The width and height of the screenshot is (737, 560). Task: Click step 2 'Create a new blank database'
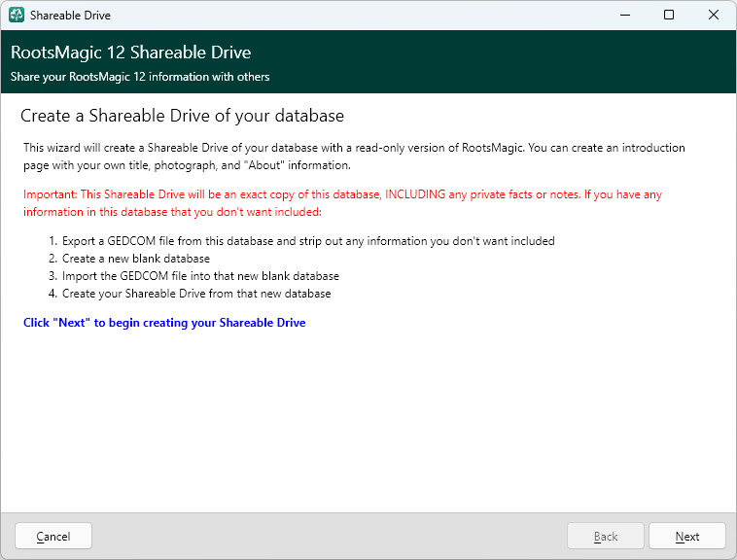pyautogui.click(x=136, y=259)
